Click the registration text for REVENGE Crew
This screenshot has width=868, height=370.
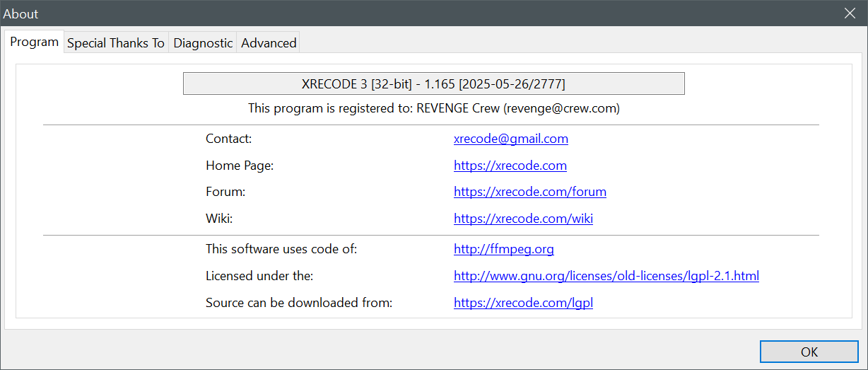[433, 108]
